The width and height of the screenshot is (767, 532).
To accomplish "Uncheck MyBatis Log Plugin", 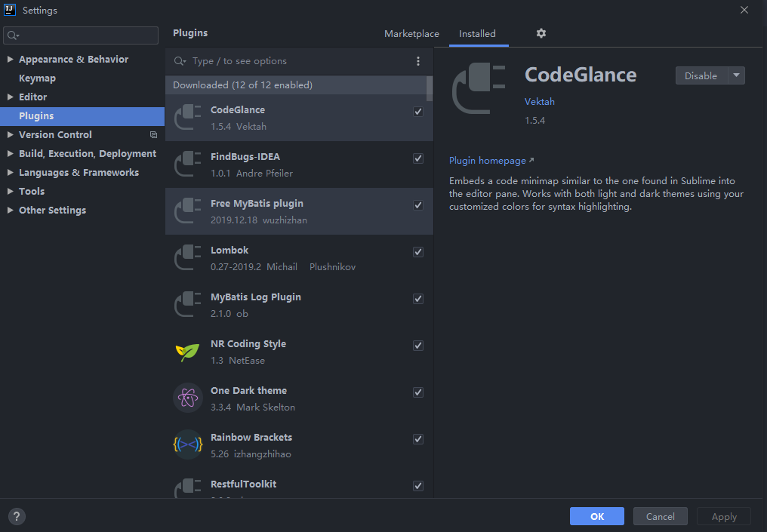I will pos(418,299).
